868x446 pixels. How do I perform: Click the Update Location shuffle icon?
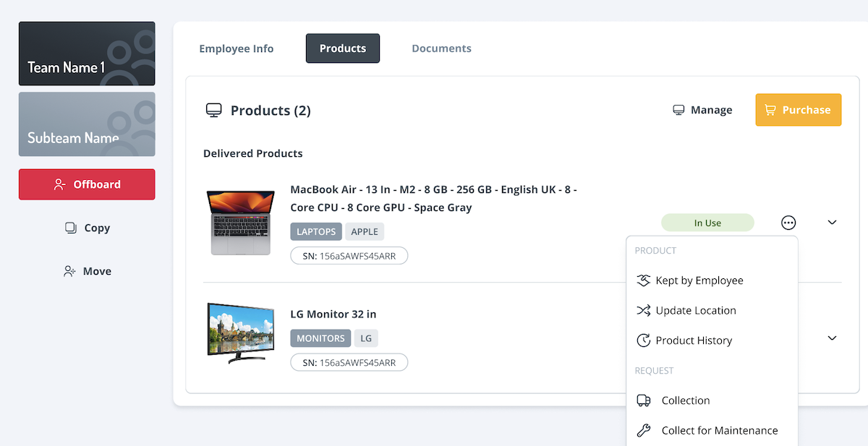tap(643, 311)
